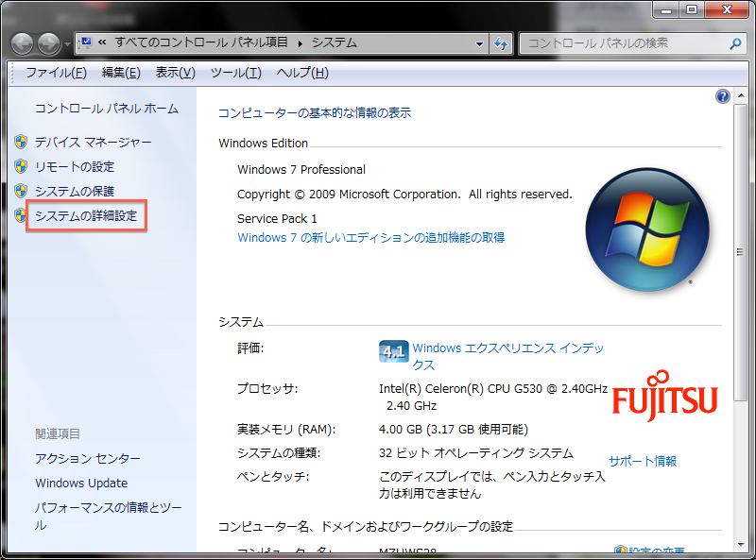Open サポート情報 link
Viewport: 756px width, 560px height.
point(643,461)
